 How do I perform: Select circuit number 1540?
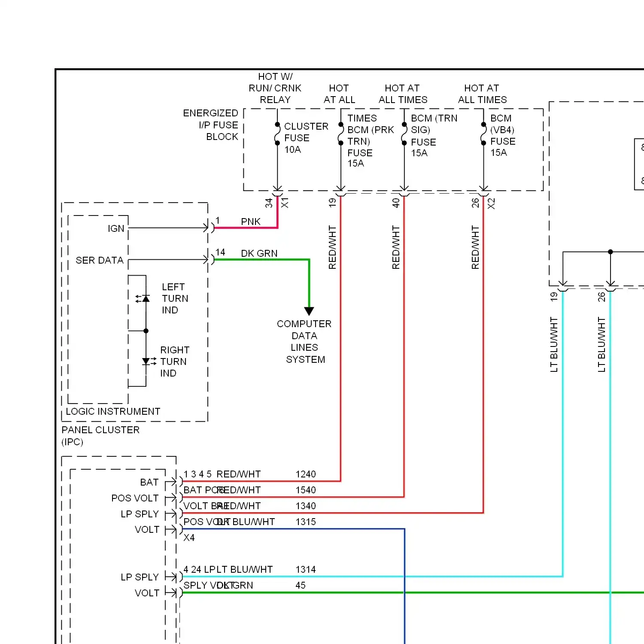click(x=306, y=490)
